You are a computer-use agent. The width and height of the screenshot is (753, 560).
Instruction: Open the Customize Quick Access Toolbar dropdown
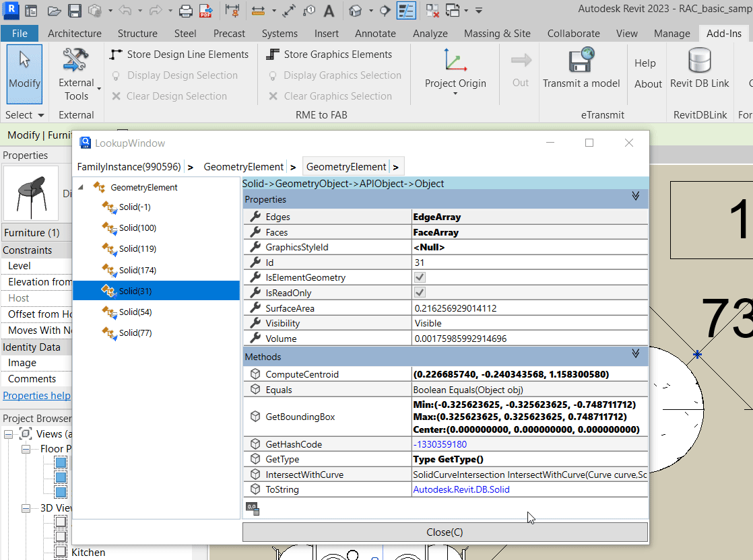tap(479, 11)
